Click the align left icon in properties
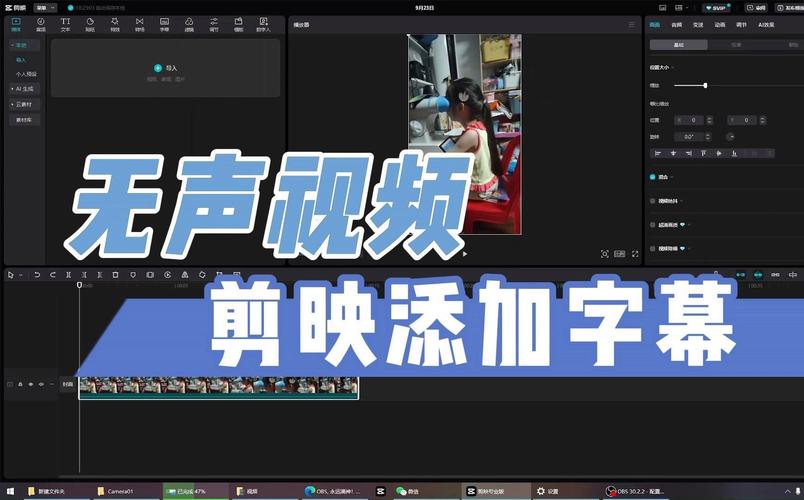804x500 pixels. coord(658,153)
